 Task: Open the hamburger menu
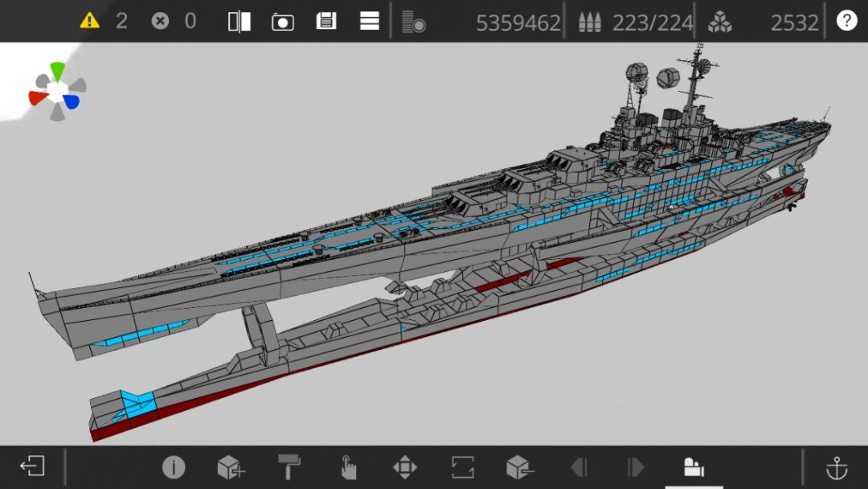point(369,21)
